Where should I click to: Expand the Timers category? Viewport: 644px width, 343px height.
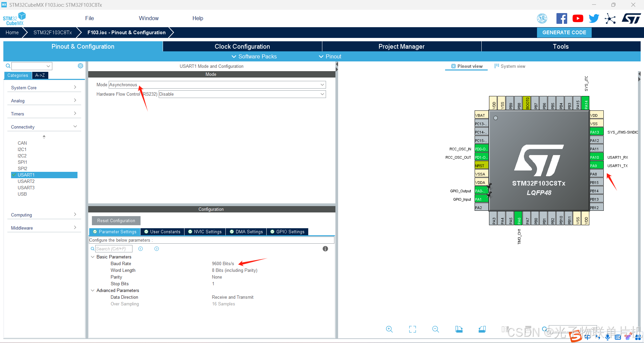tap(44, 114)
